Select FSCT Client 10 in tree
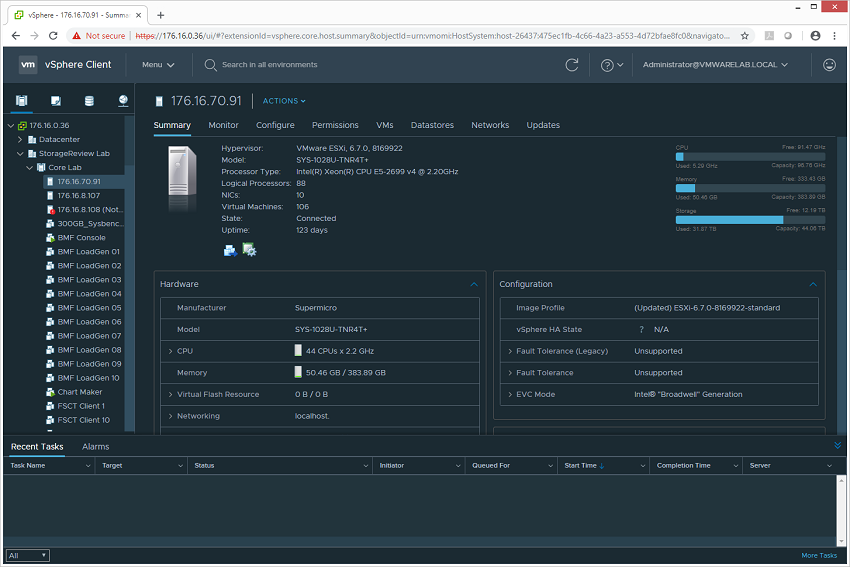Screen dimensions: 850x567 tap(83, 420)
